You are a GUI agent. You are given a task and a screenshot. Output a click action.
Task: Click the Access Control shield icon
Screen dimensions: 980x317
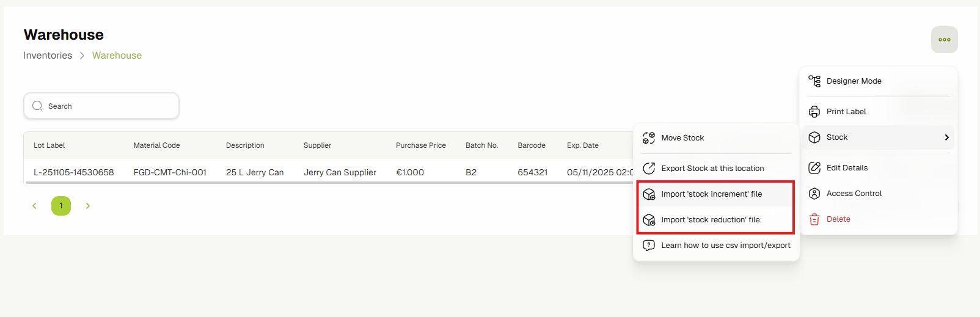tap(814, 194)
